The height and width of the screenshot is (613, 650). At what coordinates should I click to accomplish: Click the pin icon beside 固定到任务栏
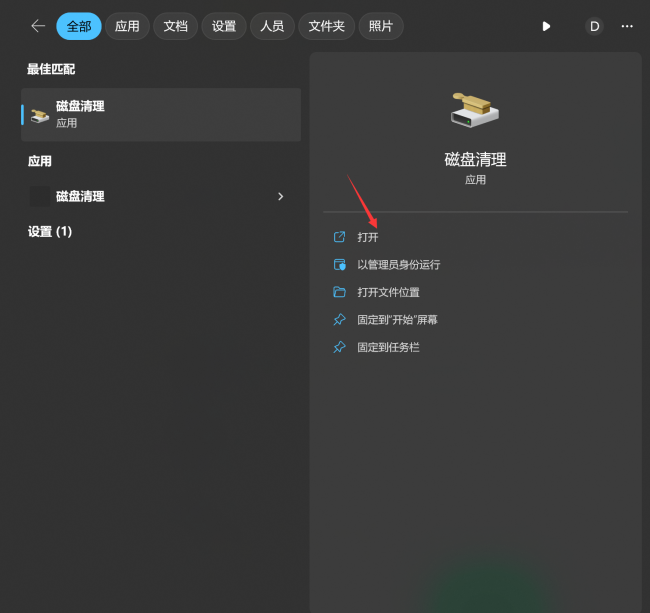(340, 347)
